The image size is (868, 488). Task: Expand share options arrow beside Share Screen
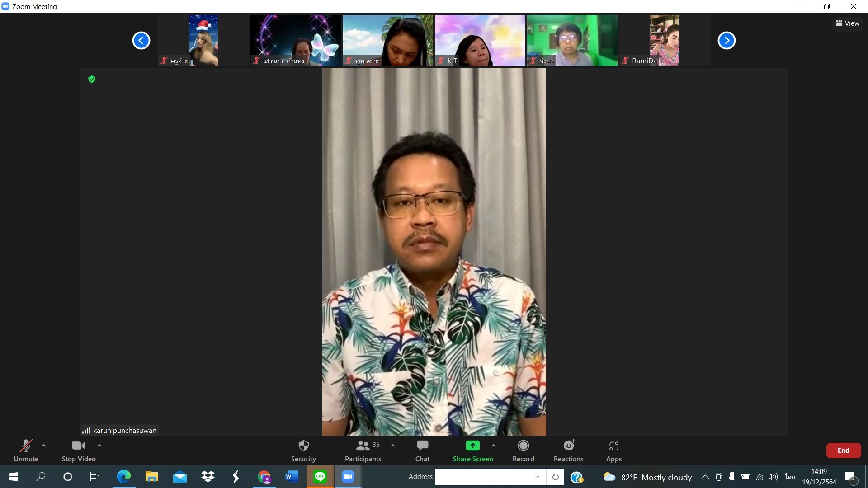click(x=494, y=446)
